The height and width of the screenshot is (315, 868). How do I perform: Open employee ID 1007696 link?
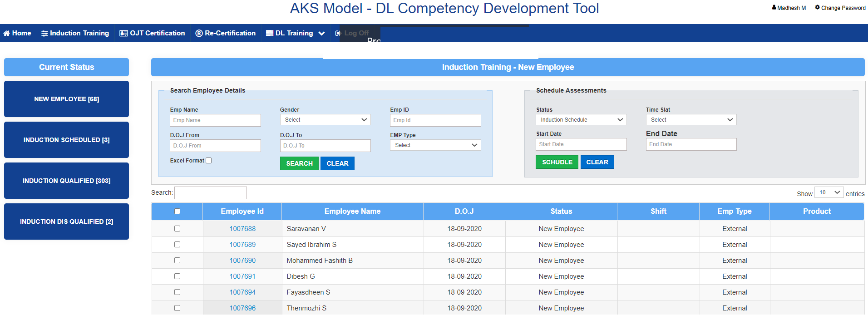coord(242,308)
